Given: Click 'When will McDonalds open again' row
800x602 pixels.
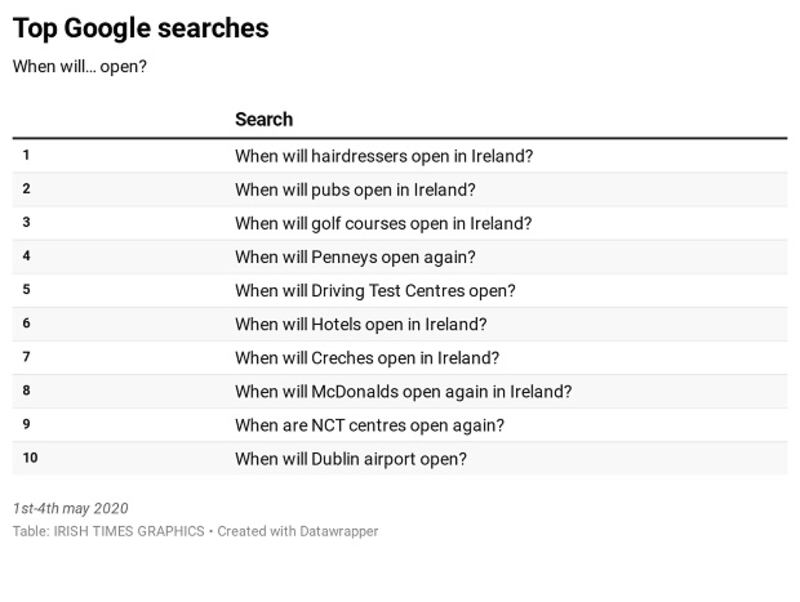Looking at the screenshot, I should pos(403,392).
